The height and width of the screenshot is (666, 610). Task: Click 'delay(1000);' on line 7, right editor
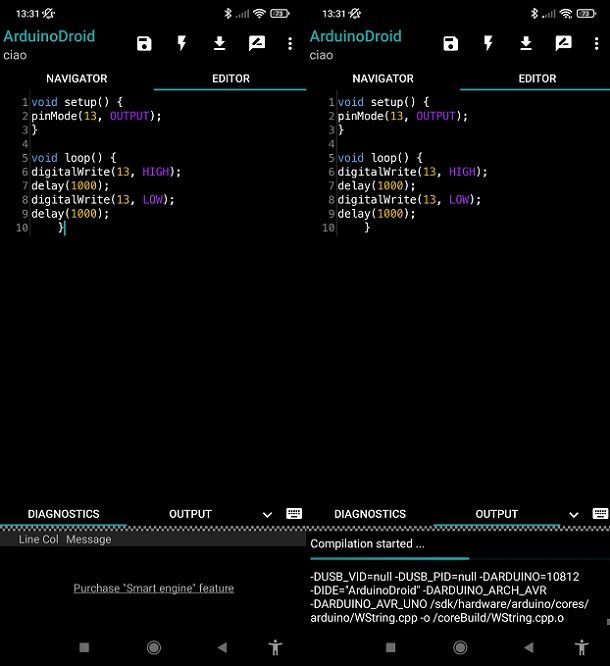click(x=376, y=186)
